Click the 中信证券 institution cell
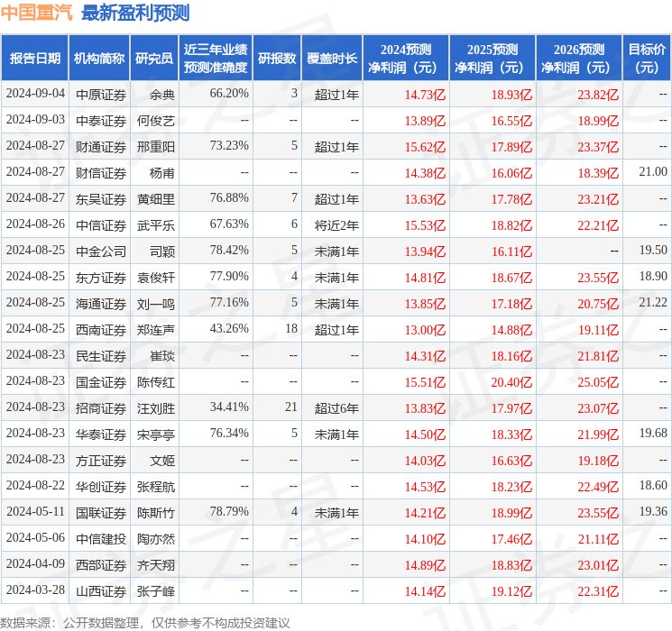The width and height of the screenshot is (672, 631). (101, 225)
